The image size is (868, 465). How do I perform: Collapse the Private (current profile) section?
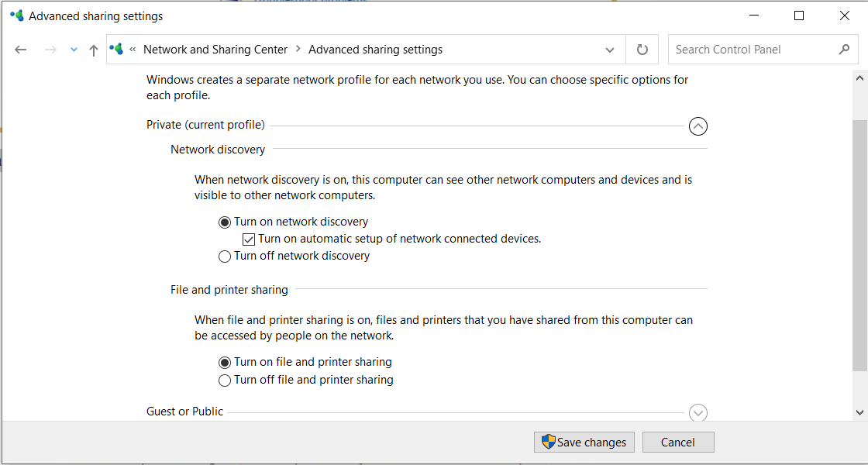pos(698,126)
